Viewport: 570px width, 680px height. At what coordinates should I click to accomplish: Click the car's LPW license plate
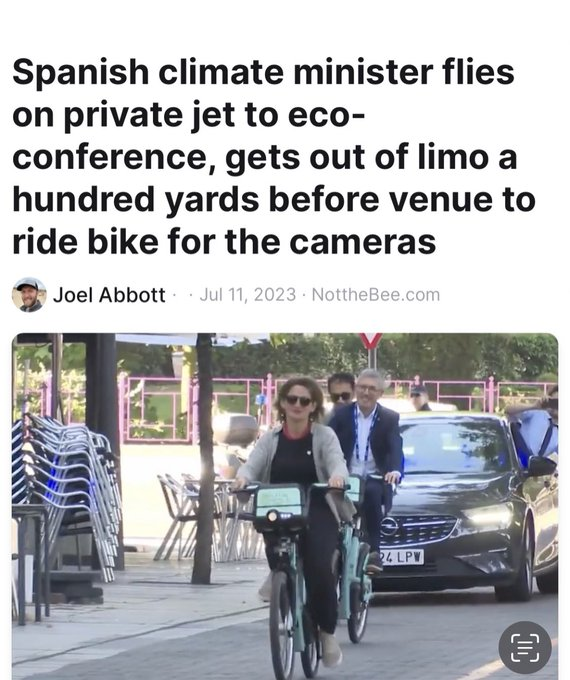click(401, 557)
